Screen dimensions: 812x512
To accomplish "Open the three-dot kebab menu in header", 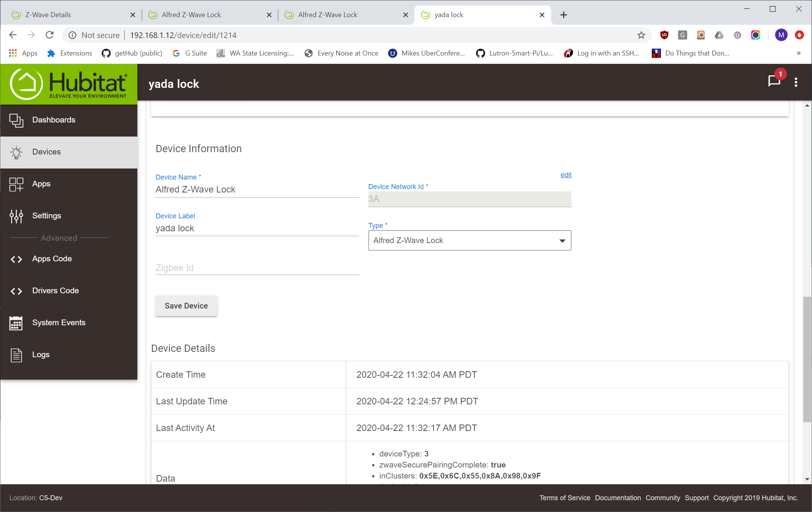I will tap(796, 82).
